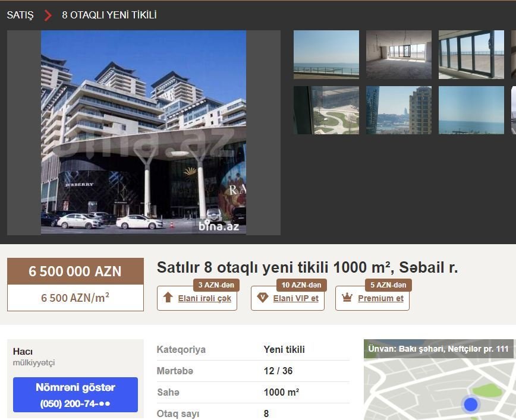Viewport: 516px width, 420px height.
Task: Click the blue location marker on the map
Action: 471,404
